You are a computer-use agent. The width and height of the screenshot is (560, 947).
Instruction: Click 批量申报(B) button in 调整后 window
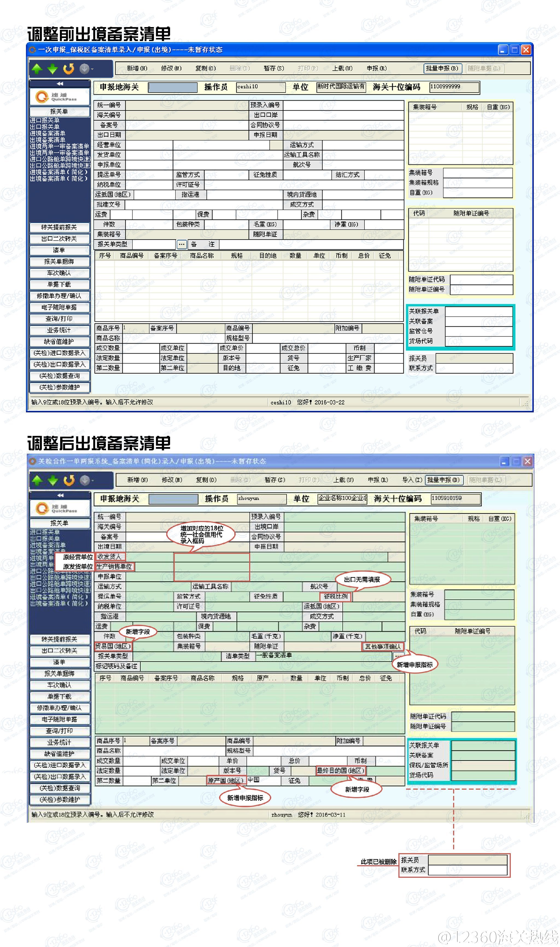point(444,480)
